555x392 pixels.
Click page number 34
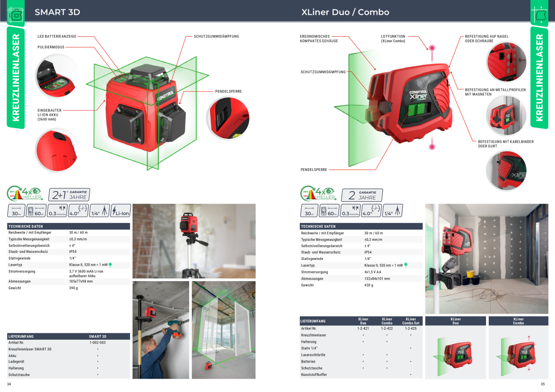point(9,384)
